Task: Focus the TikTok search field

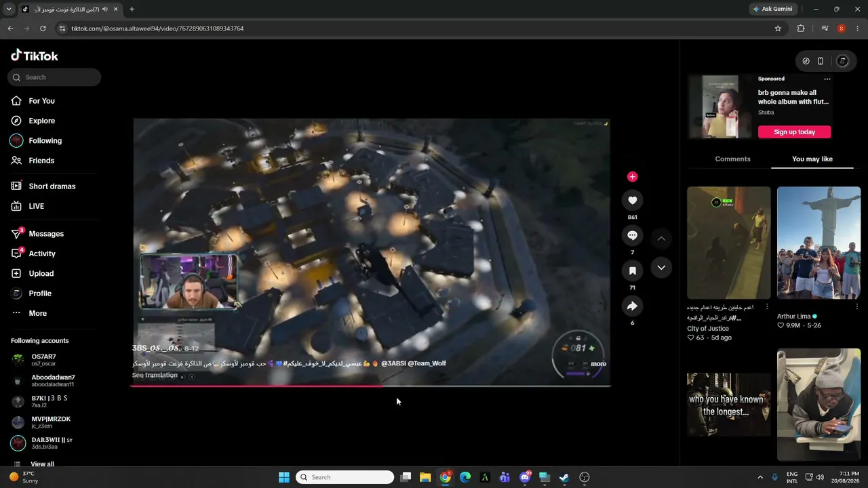Action: pos(54,77)
